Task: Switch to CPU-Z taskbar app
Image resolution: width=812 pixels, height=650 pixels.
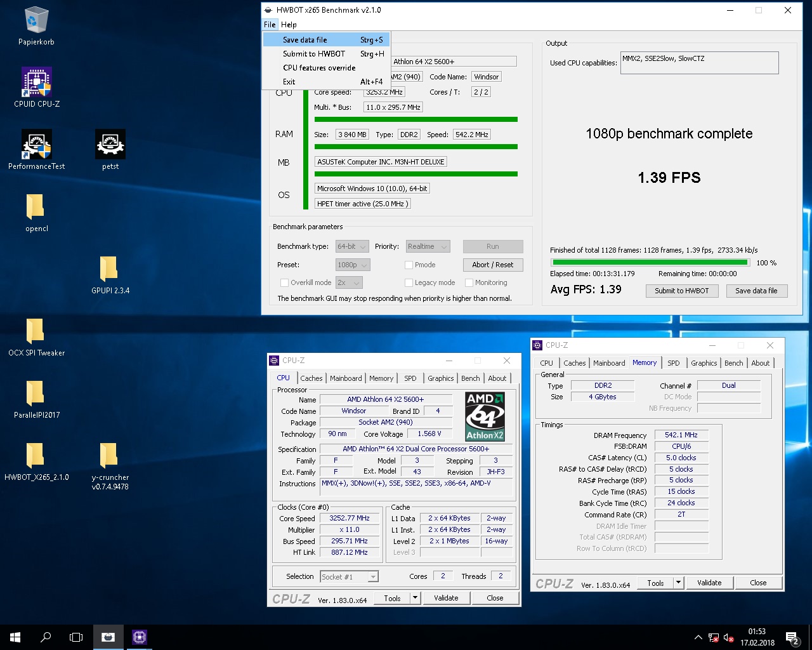Action: point(140,637)
